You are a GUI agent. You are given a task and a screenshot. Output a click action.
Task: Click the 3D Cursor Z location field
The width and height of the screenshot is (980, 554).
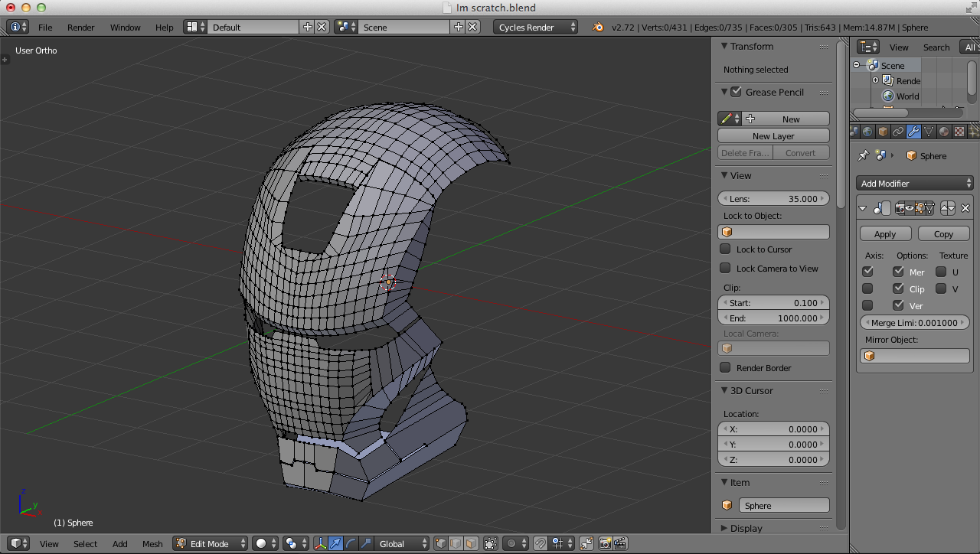coord(773,459)
